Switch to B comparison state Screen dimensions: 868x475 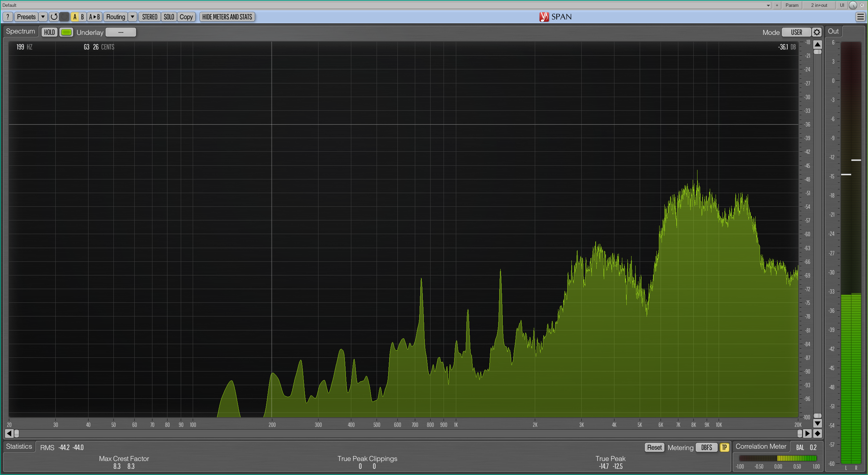pos(82,17)
